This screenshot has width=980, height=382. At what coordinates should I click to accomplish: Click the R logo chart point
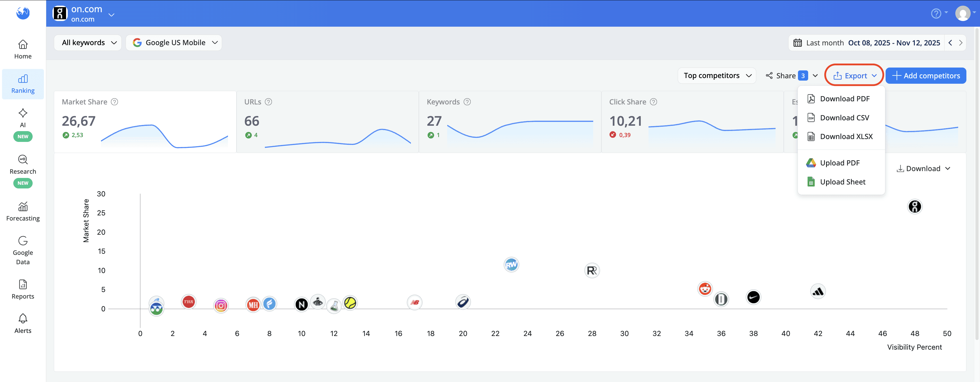[592, 270]
